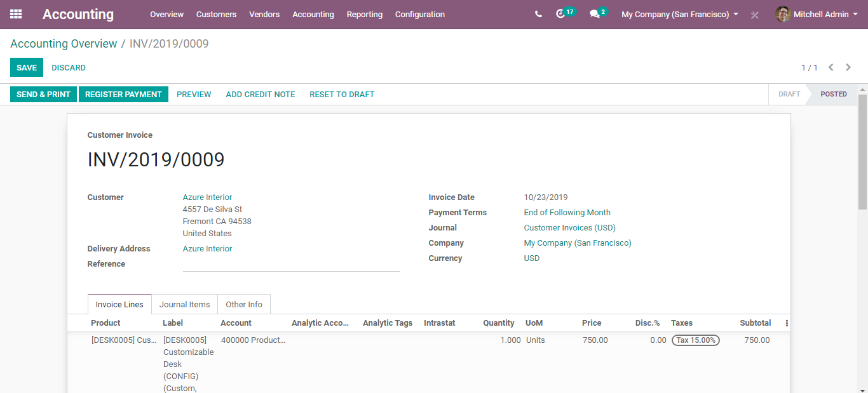Viewport: 868px width, 393px height.
Task: Click the Draft status stage
Action: coord(789,94)
